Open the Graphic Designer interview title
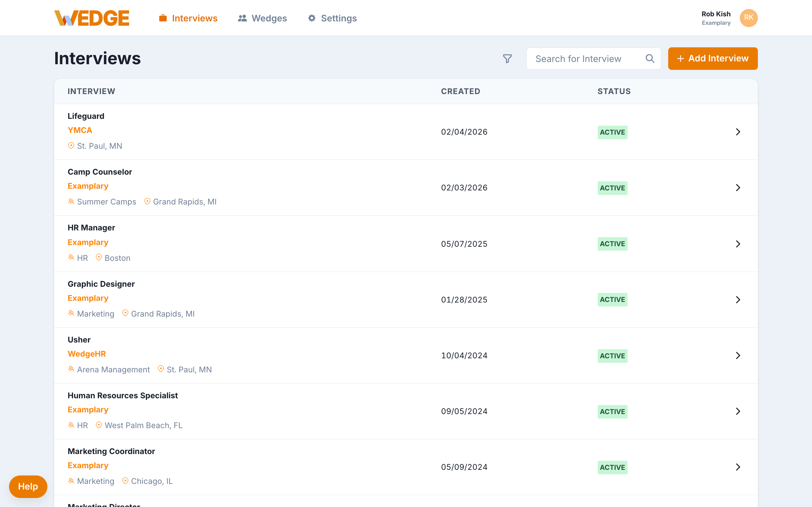The width and height of the screenshot is (812, 507). (x=101, y=284)
